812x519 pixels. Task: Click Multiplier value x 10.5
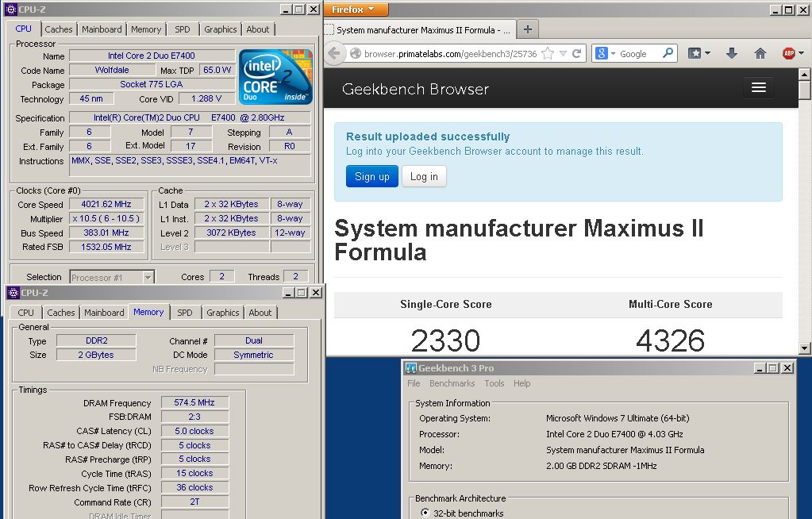click(106, 218)
